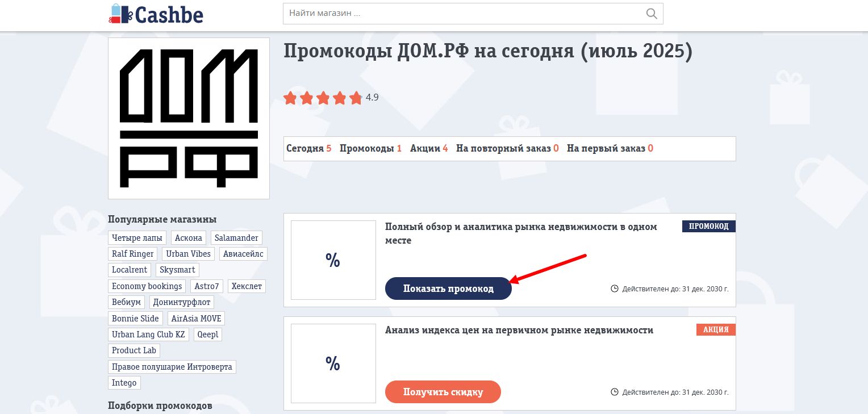Open the Полный обзор и аналитика offer title
The image size is (868, 414).
pos(521,233)
